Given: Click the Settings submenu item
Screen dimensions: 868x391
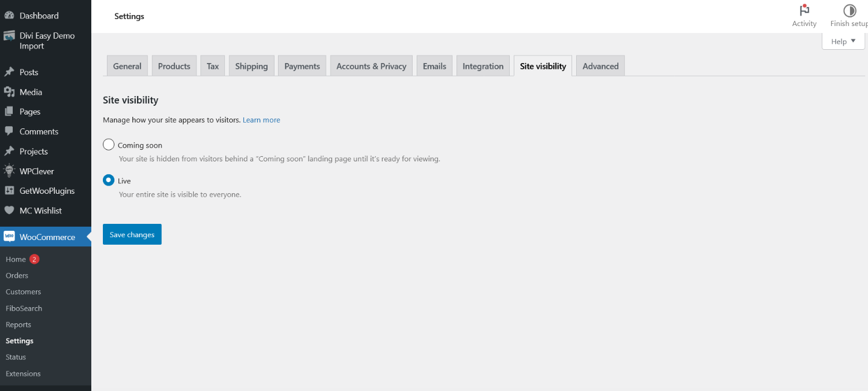Looking at the screenshot, I should click(x=20, y=341).
